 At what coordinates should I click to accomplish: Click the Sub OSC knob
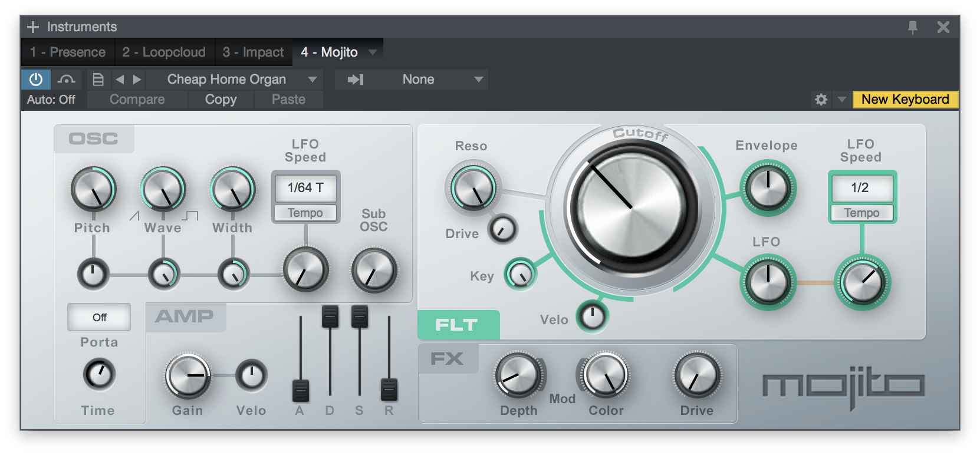[x=374, y=270]
